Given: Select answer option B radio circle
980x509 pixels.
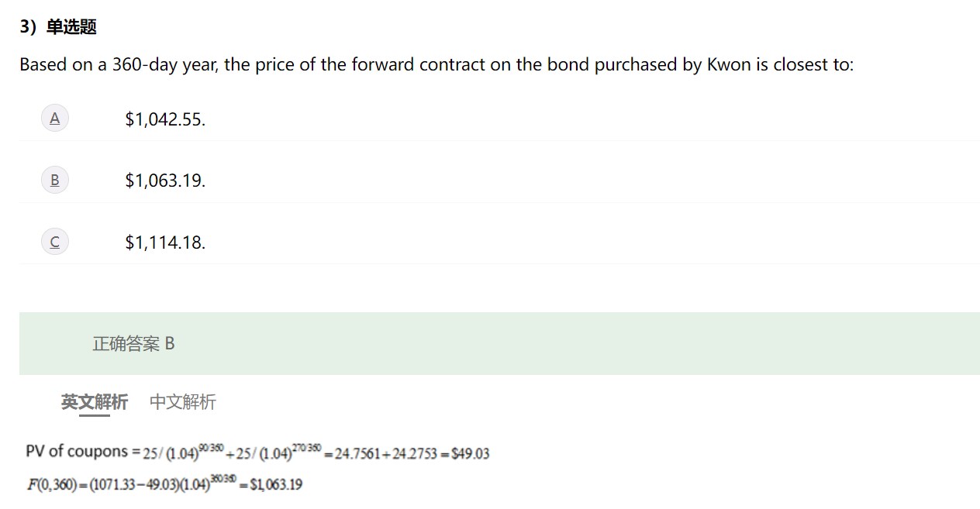Looking at the screenshot, I should click(54, 181).
